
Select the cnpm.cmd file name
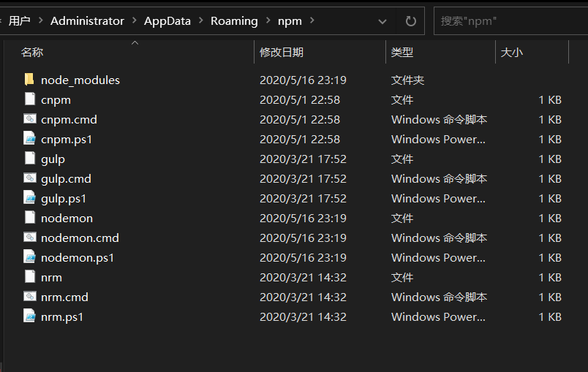(69, 120)
